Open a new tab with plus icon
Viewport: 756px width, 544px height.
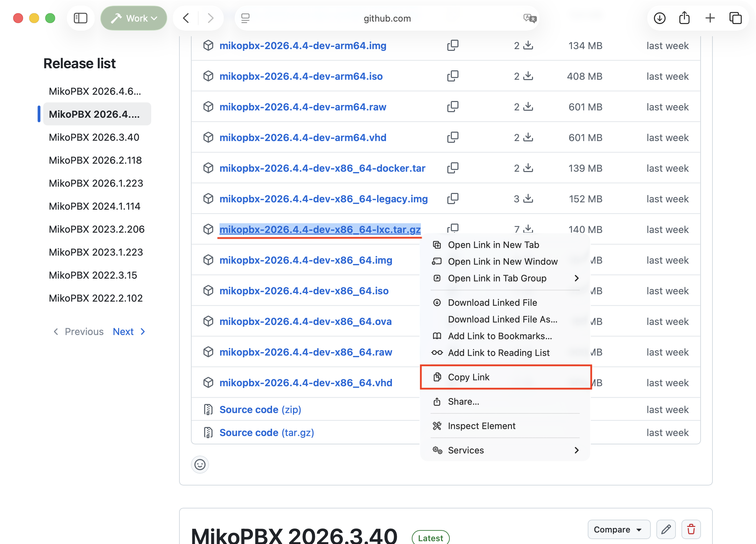(x=710, y=18)
